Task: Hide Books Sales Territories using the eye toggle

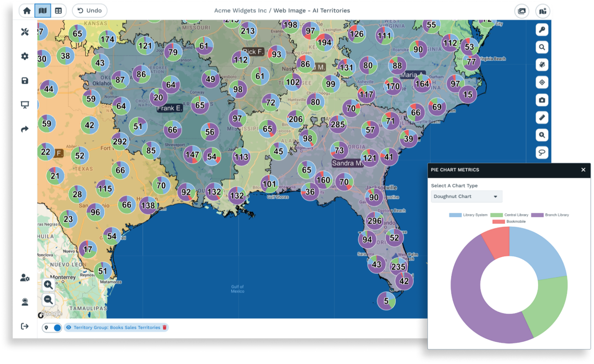Action: (68, 327)
